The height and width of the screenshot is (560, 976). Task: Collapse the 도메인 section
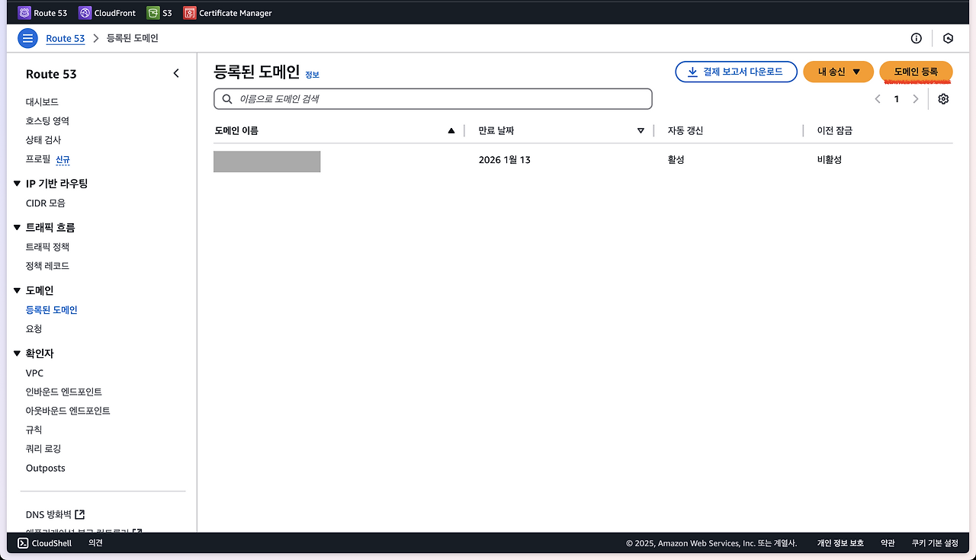click(17, 290)
